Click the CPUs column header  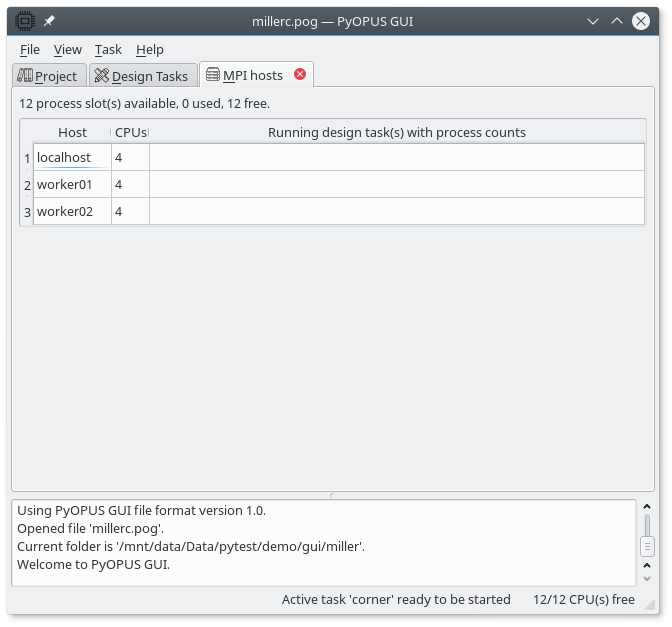(x=130, y=132)
